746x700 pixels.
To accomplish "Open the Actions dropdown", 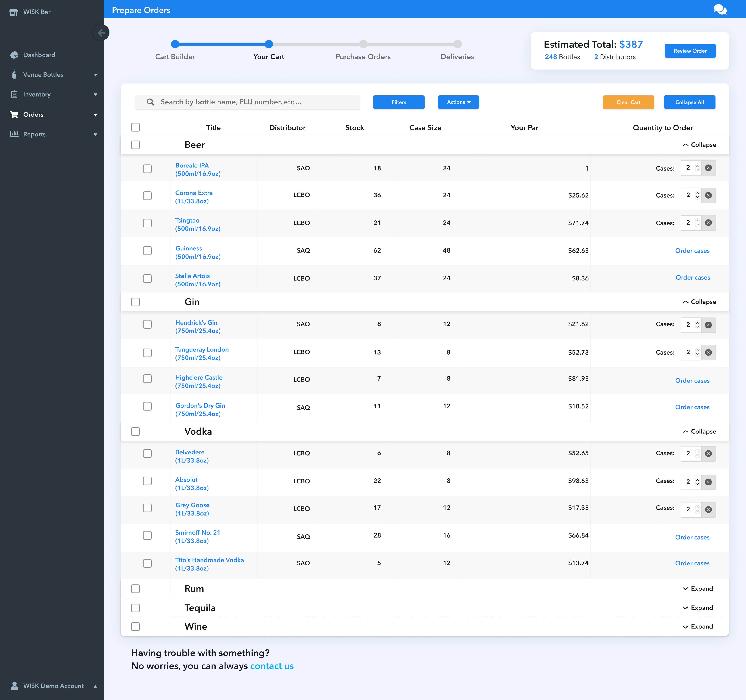I will [x=458, y=102].
